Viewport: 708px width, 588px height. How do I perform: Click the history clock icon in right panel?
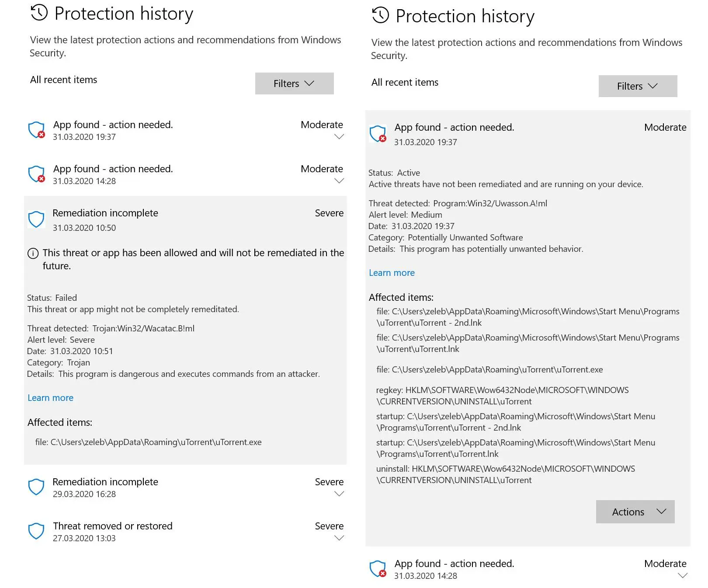(x=380, y=15)
